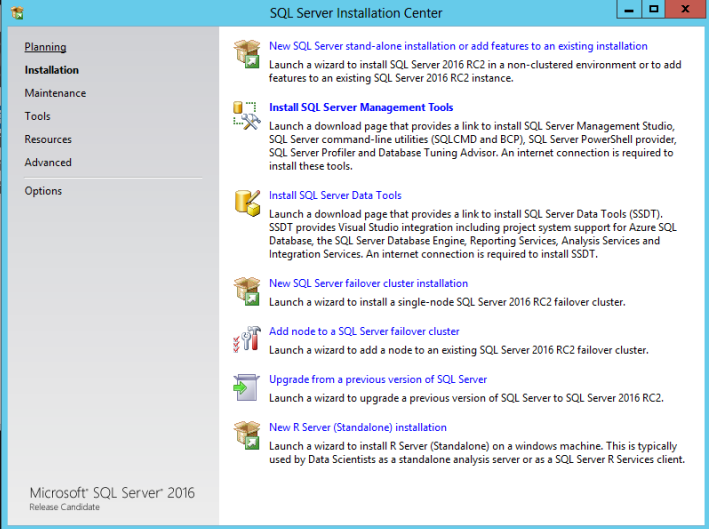Open the Tools section
The image size is (709, 529).
click(38, 116)
